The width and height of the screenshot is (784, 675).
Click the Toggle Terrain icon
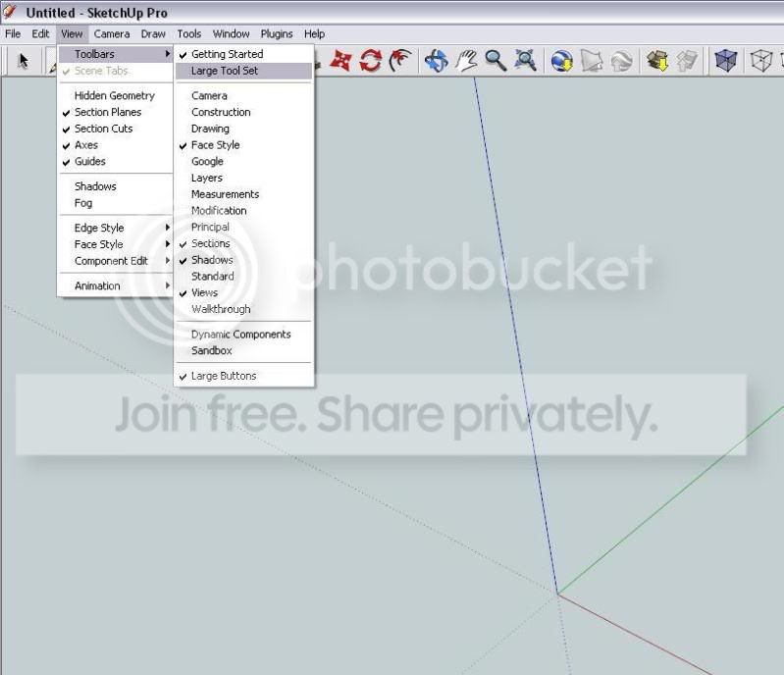click(x=592, y=61)
